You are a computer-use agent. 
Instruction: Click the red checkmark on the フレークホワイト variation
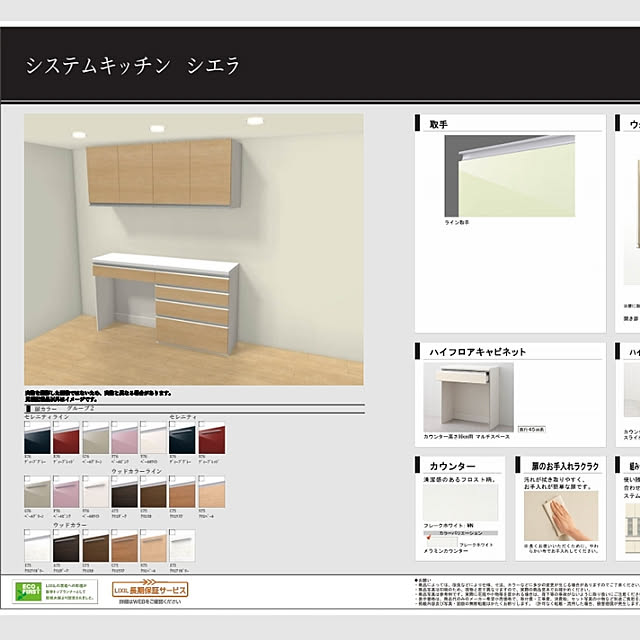429,538
